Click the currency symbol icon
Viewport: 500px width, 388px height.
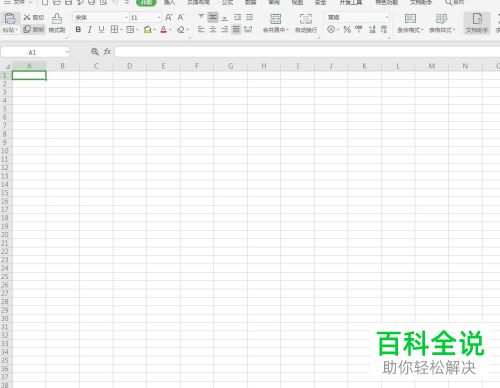tap(331, 29)
